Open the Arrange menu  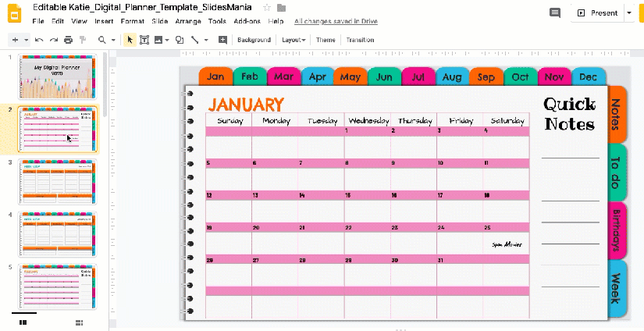(187, 21)
